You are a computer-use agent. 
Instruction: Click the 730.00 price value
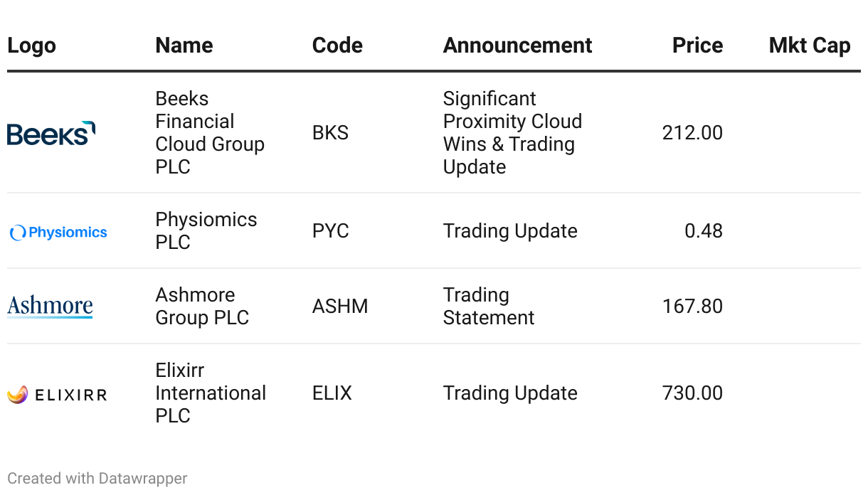point(692,393)
